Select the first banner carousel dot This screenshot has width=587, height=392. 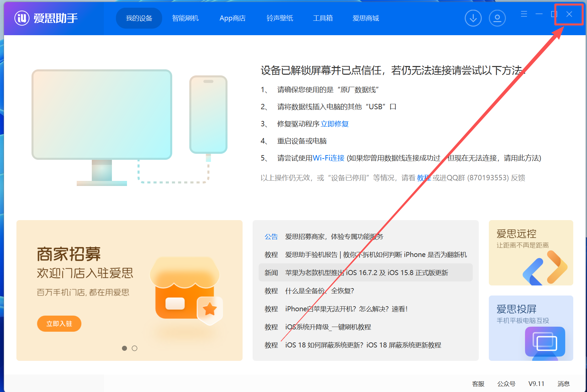[x=124, y=348]
